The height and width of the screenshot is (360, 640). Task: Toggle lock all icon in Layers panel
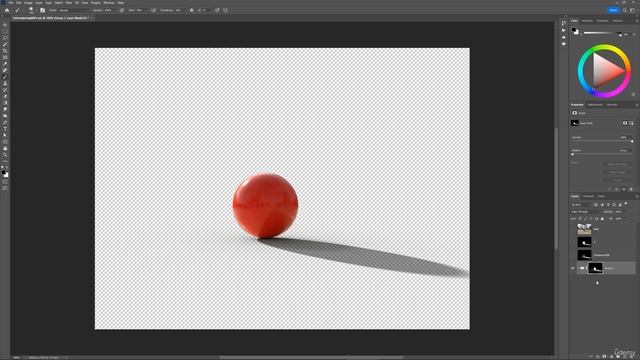click(602, 219)
